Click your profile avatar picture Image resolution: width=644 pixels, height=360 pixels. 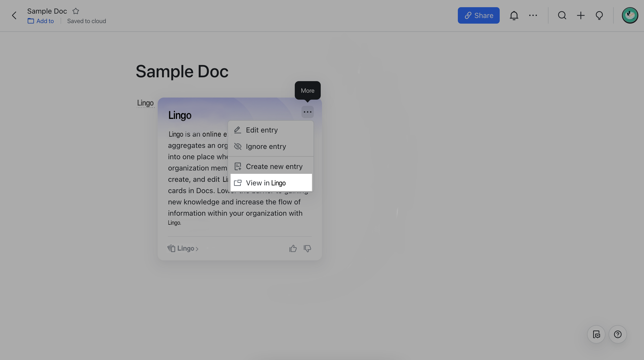(x=630, y=15)
